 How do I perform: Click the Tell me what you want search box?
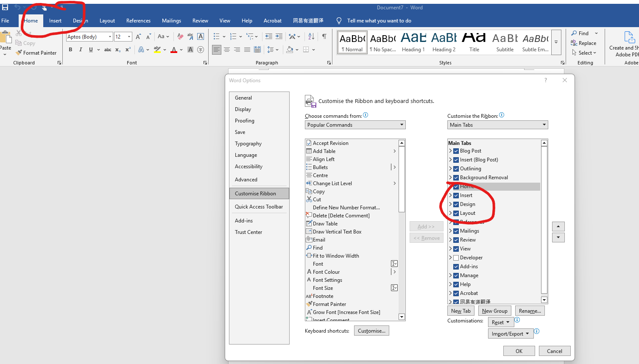point(379,21)
